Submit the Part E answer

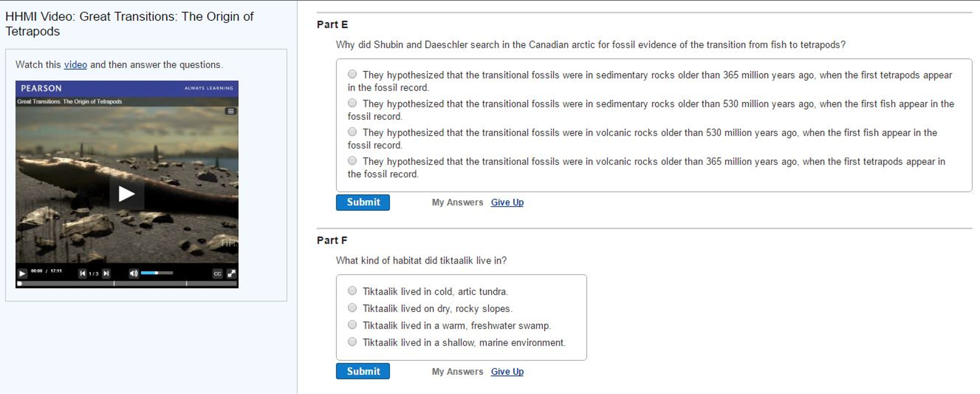coord(363,202)
